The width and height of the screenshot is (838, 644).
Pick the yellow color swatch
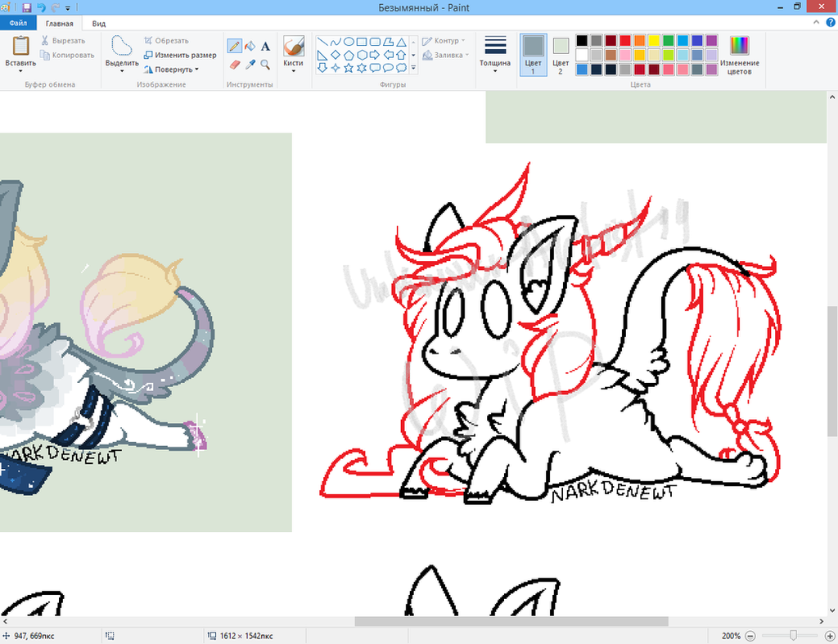(654, 41)
